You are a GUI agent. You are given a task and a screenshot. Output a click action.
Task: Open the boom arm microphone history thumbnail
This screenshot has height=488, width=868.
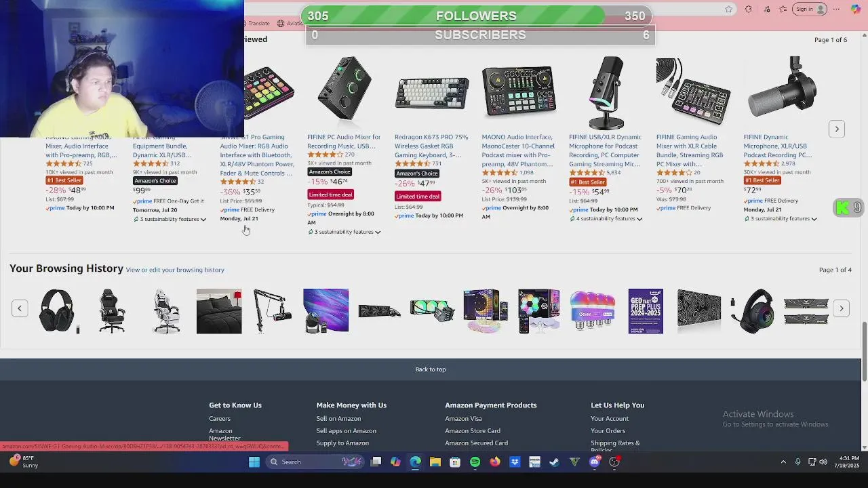tap(273, 311)
